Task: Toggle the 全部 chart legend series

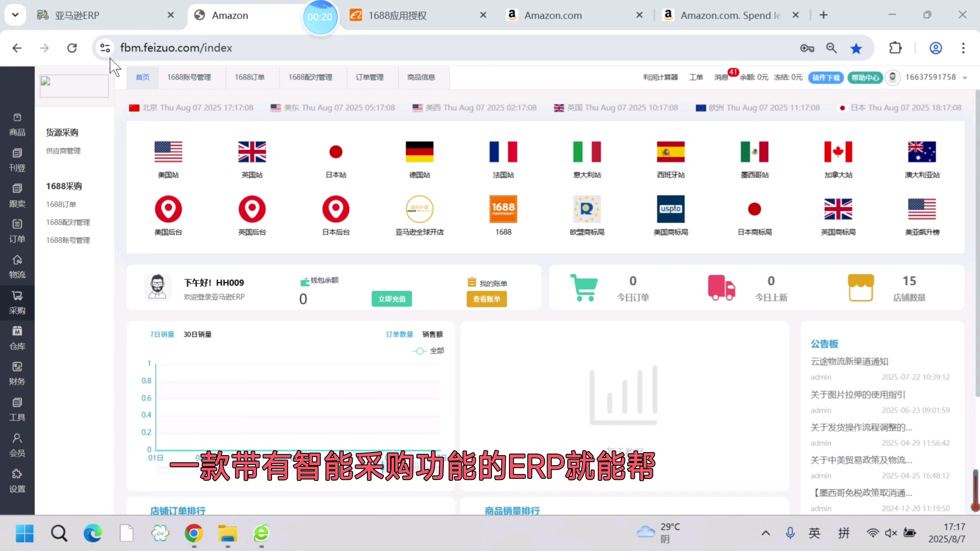Action: 428,351
